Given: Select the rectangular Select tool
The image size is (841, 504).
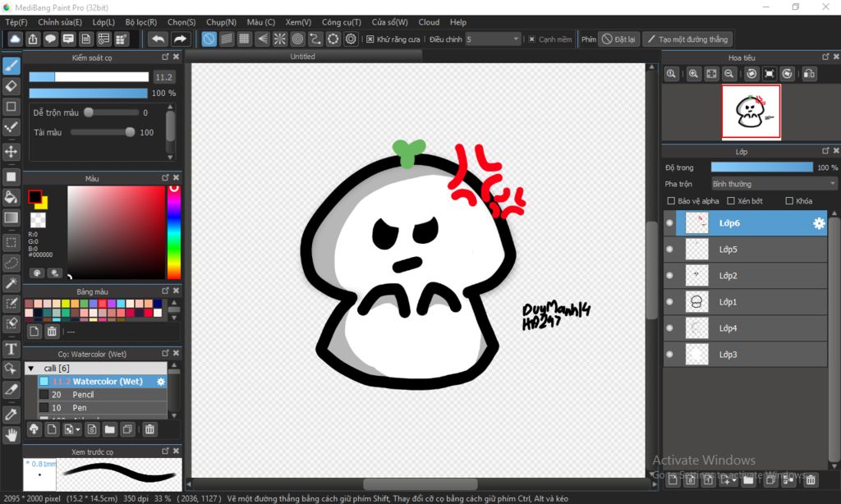Looking at the screenshot, I should point(11,242).
